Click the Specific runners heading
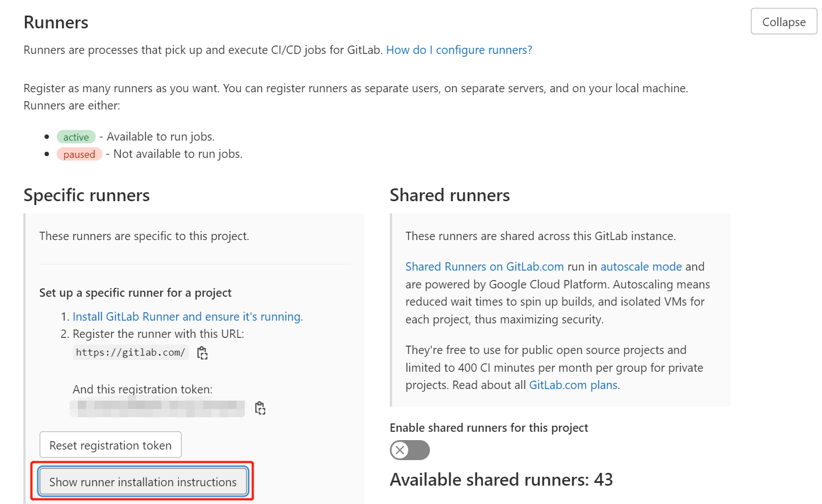This screenshot has height=504, width=822. coord(87,195)
